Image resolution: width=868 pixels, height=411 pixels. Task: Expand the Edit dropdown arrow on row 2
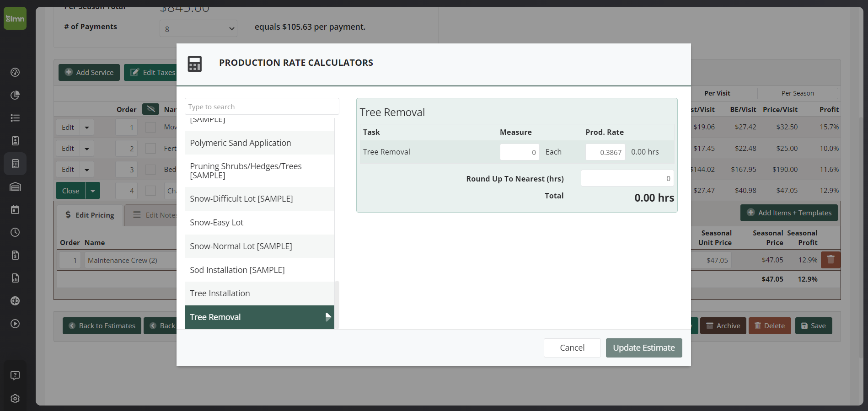87,148
